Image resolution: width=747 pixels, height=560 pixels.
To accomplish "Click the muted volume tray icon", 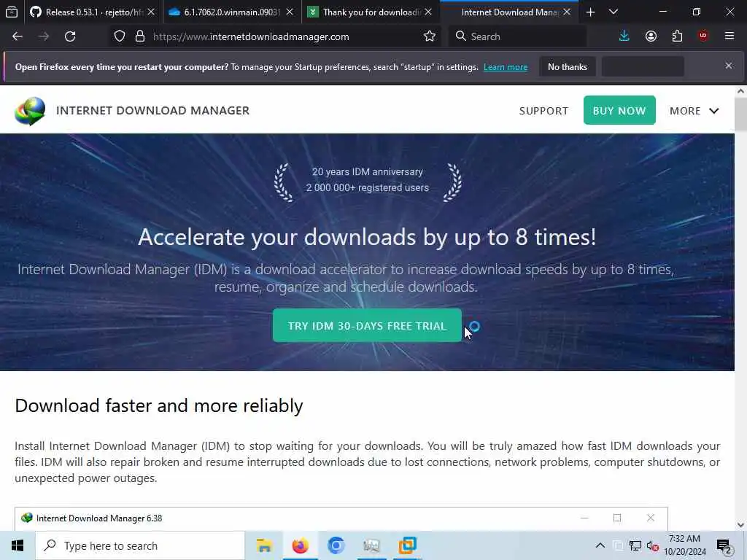I will tap(653, 545).
